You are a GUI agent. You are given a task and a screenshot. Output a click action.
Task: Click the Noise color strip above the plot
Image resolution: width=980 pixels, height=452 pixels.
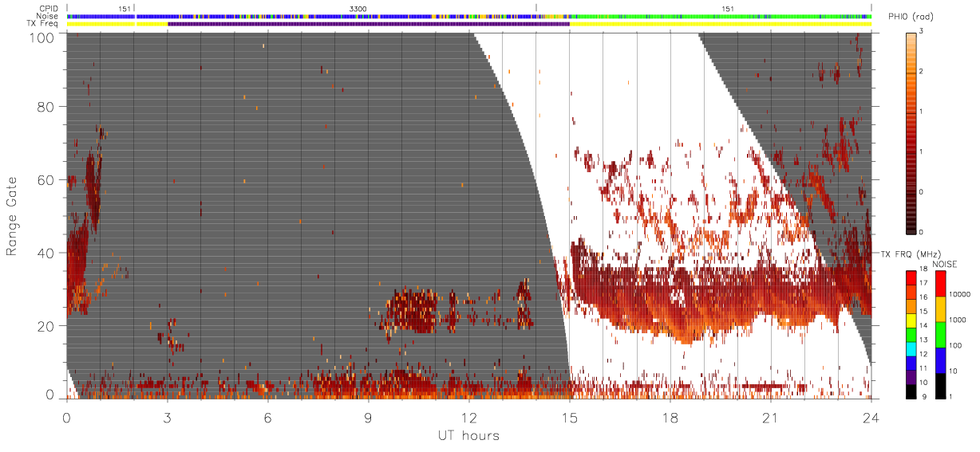tap(469, 16)
